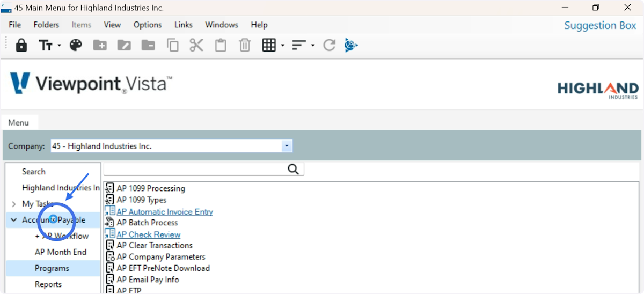Select the AP Clear Transactions entry

[x=155, y=246]
